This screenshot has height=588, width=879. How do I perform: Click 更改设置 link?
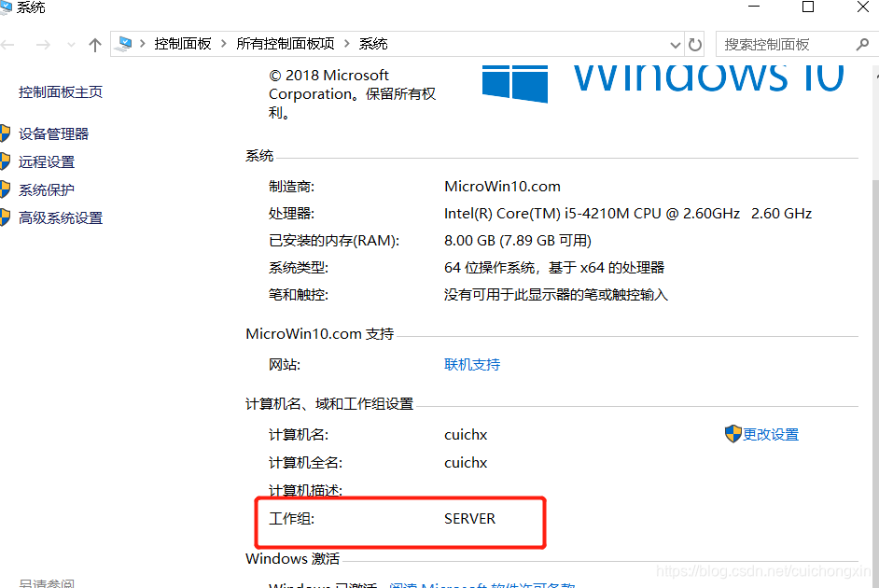771,434
